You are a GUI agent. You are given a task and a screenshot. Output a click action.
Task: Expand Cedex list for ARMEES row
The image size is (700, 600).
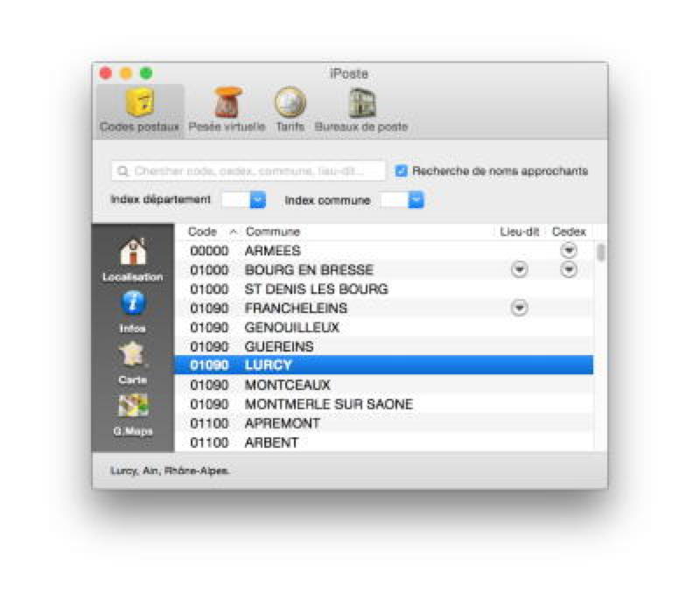[569, 251]
